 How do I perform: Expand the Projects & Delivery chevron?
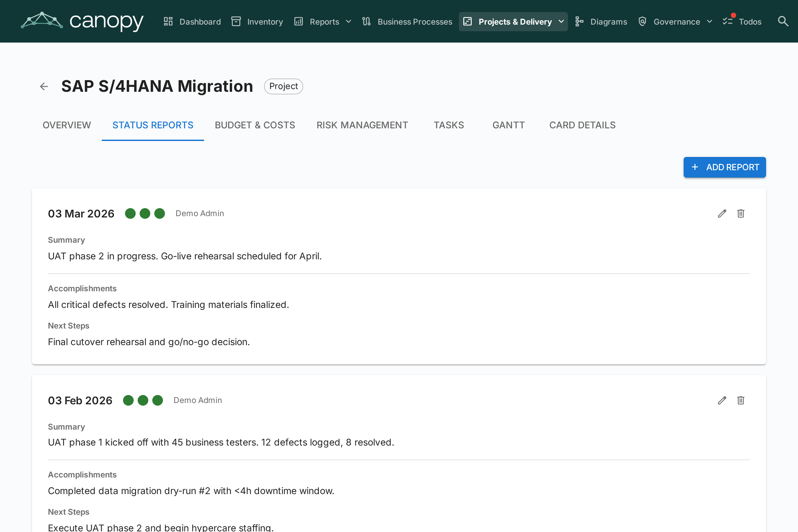(561, 21)
